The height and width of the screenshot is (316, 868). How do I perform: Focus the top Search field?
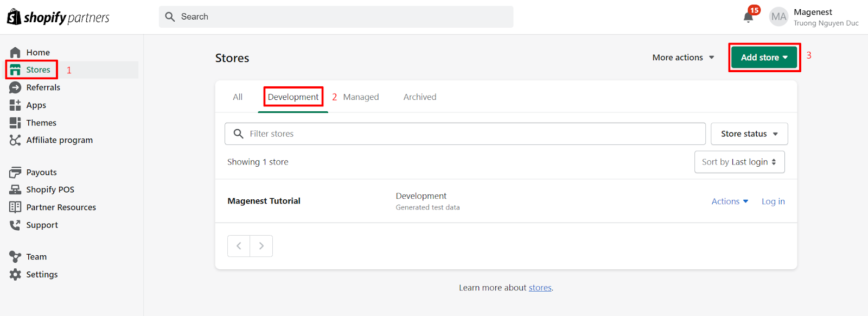tap(336, 17)
